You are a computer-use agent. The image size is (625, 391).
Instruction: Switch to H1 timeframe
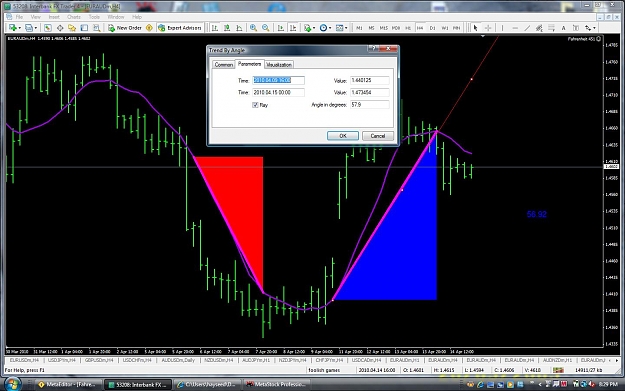click(408, 28)
